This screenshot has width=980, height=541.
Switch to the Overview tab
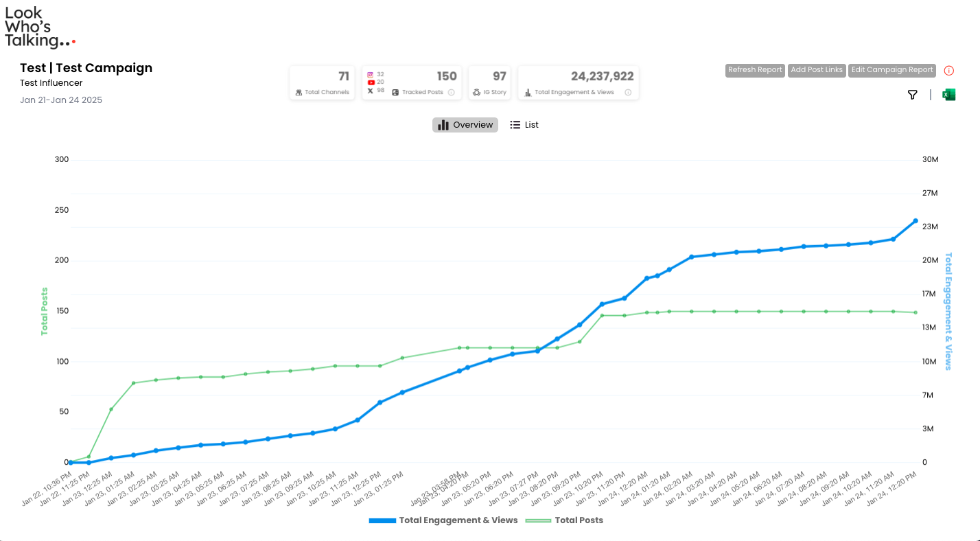click(x=465, y=125)
